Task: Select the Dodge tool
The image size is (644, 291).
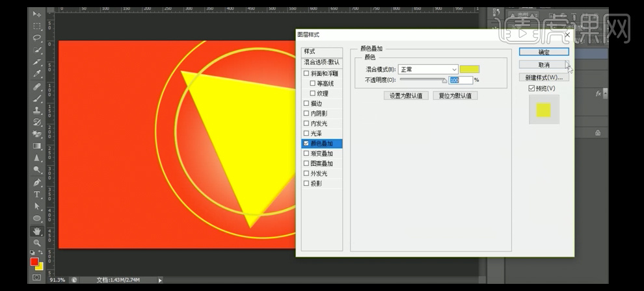Action: pos(37,170)
